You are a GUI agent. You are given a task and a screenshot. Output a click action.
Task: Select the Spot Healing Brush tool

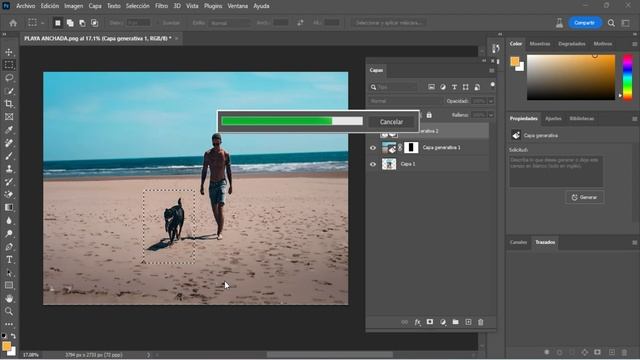point(9,143)
